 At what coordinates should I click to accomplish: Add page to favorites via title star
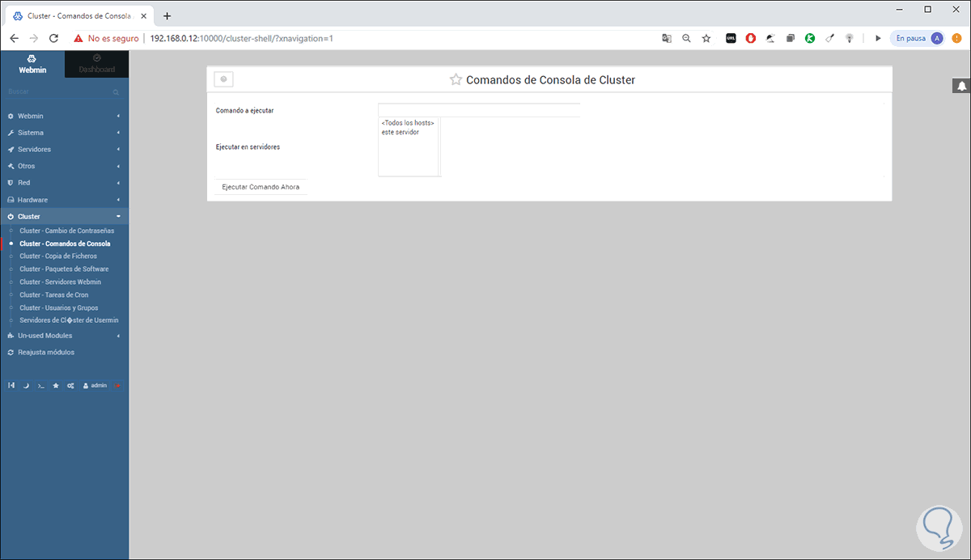point(456,80)
